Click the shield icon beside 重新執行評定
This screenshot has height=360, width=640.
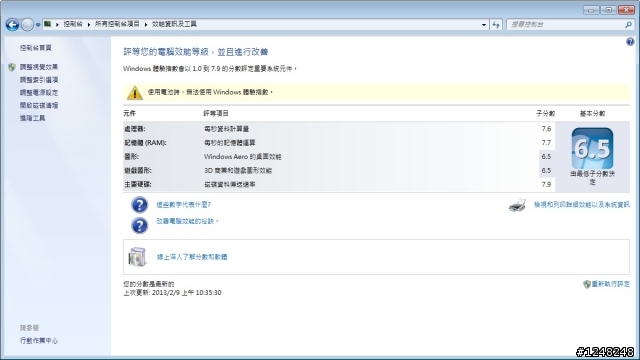pyautogui.click(x=587, y=284)
